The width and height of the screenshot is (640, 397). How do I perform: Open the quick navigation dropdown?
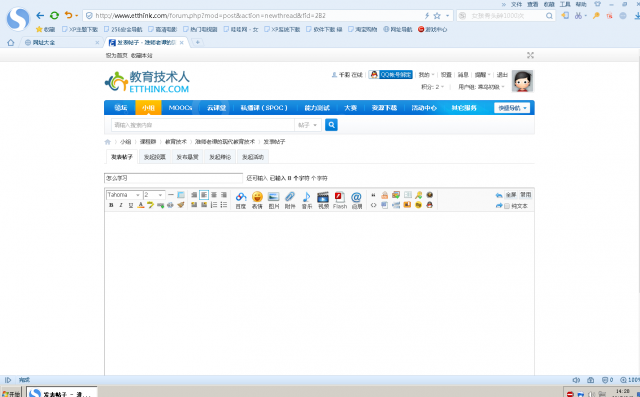click(x=512, y=108)
